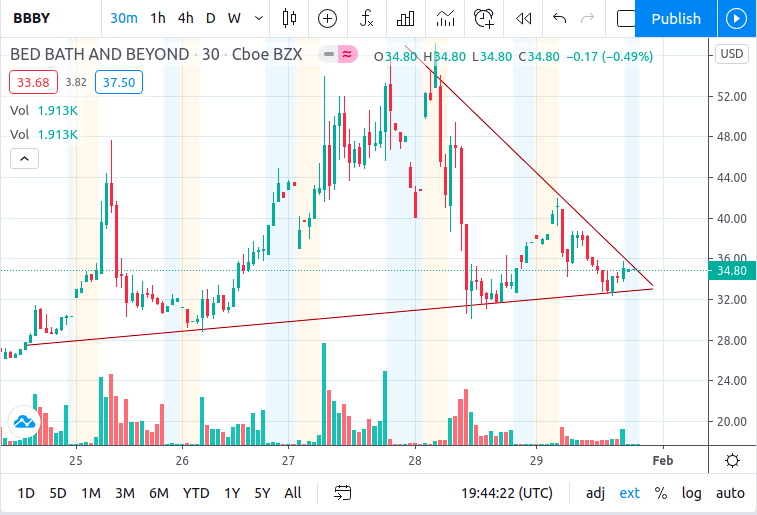The width and height of the screenshot is (757, 515).
Task: Choose the W weekly timeframe
Action: 234,18
